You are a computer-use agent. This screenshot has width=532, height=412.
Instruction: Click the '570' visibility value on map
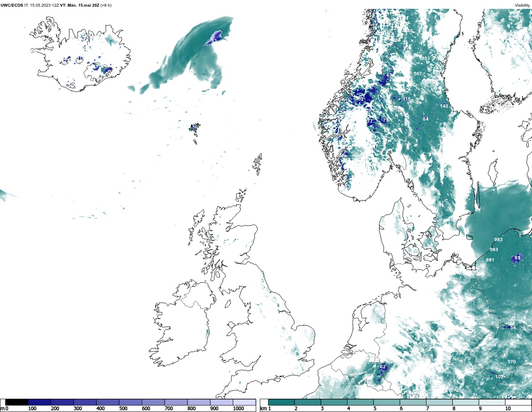tap(512, 362)
